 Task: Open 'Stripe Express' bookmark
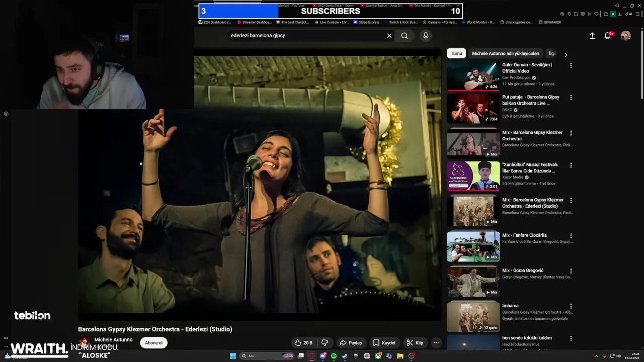[x=366, y=22]
